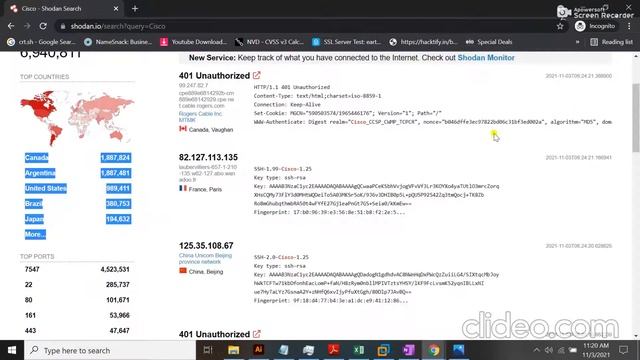Viewport: 640px width, 360px height.
Task: Open the Windows Start menu
Action: (x=12, y=350)
